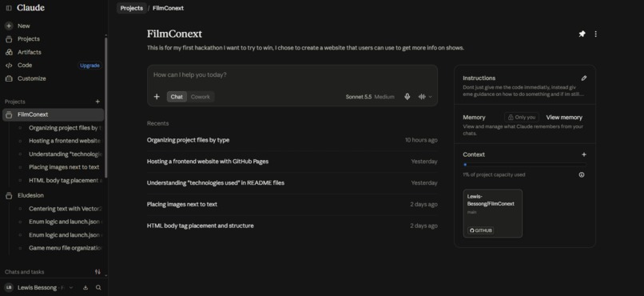Open sidebar chat HTML body tag placement

point(65,181)
